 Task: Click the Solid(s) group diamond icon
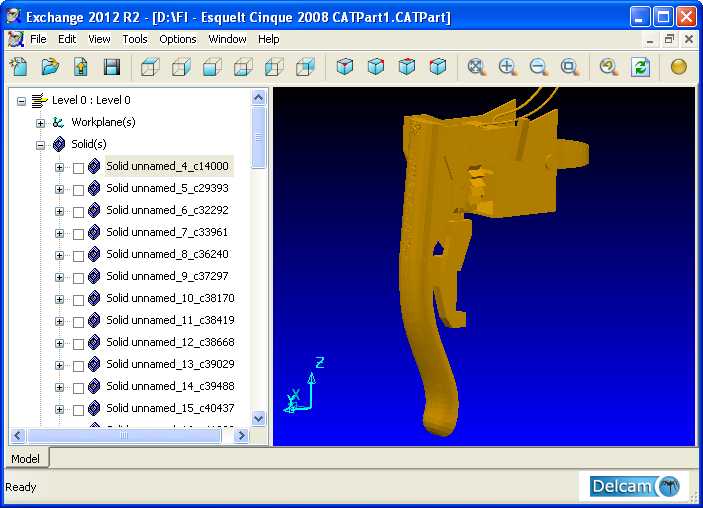pos(59,144)
